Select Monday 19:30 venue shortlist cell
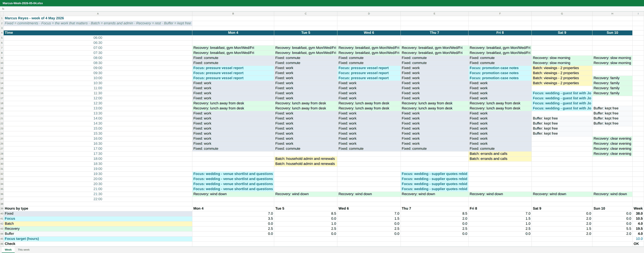 [233, 174]
